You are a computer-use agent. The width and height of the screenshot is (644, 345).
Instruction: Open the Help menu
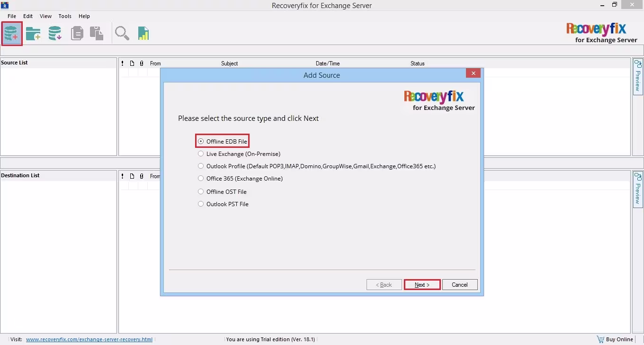(x=84, y=16)
